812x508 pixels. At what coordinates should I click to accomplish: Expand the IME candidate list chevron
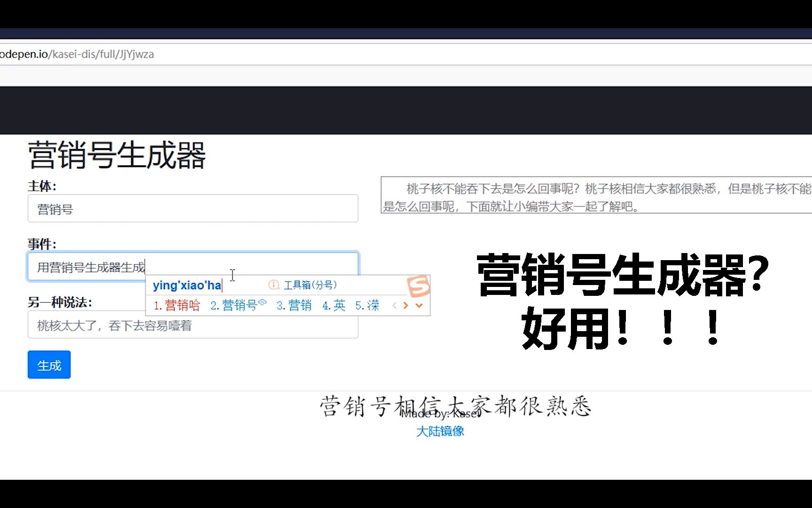(x=419, y=306)
